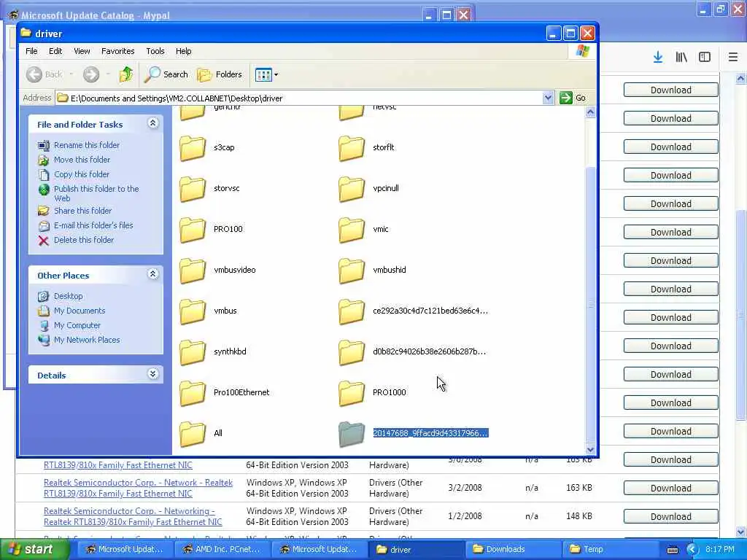The height and width of the screenshot is (560, 747).
Task: Click the Start button
Action: 34,549
